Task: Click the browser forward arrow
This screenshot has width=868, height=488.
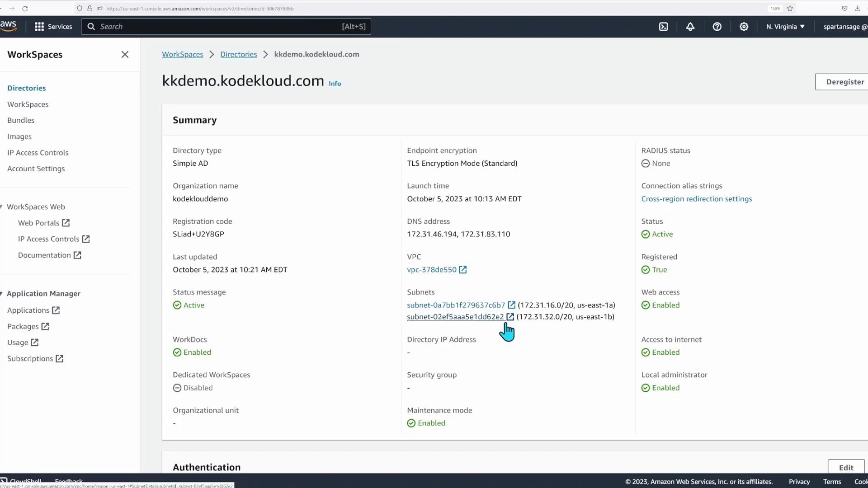Action: 12,9
